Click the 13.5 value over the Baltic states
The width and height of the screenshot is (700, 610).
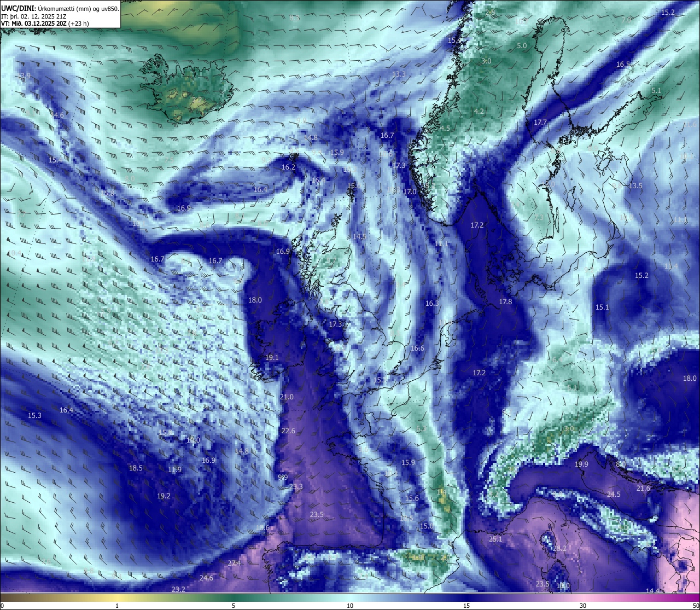click(x=635, y=185)
